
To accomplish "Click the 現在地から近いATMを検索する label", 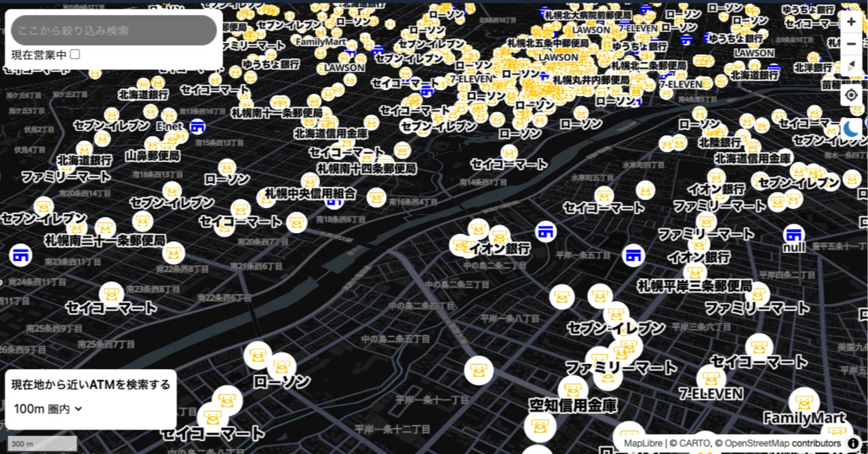I will coord(91,385).
